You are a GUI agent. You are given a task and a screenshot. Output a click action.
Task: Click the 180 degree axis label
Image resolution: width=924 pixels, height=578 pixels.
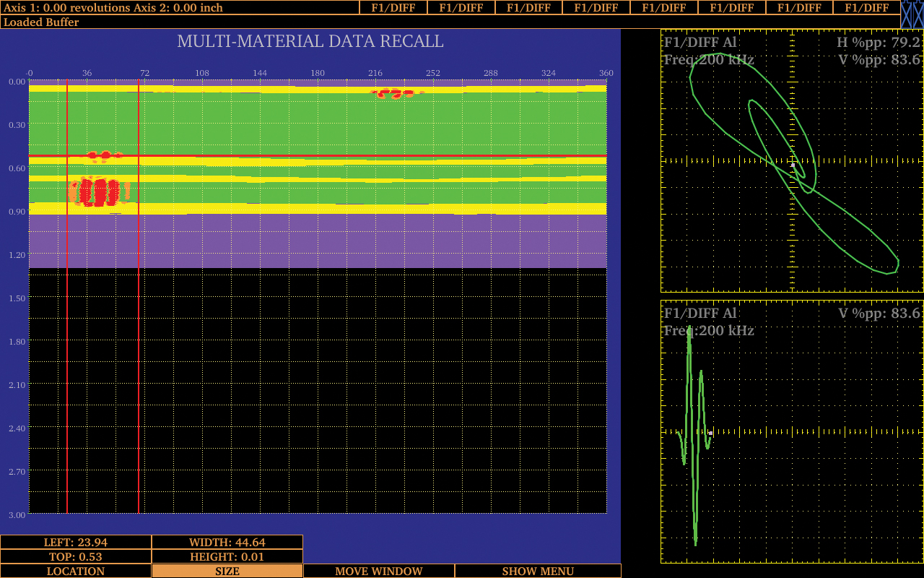tap(318, 73)
